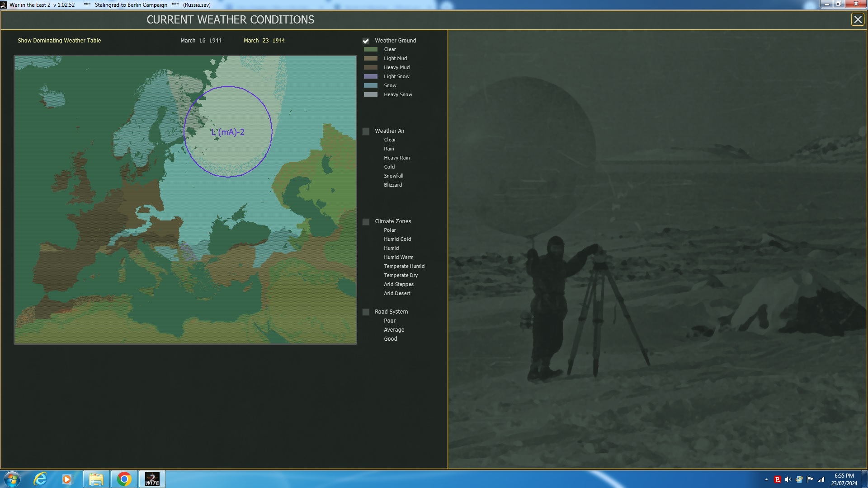
Task: Click Show Dominating Weather Table
Action: (59, 41)
